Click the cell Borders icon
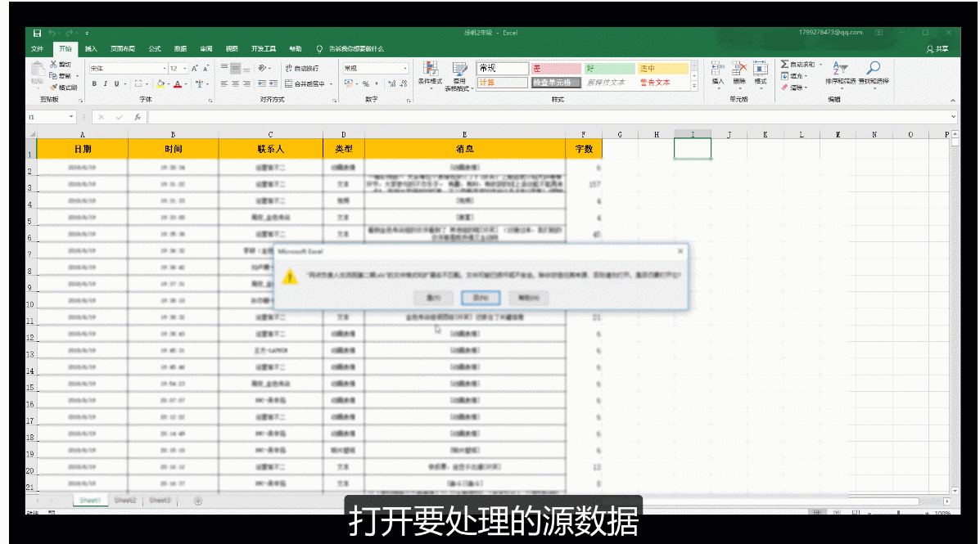This screenshot has height=544, width=980. click(x=138, y=83)
